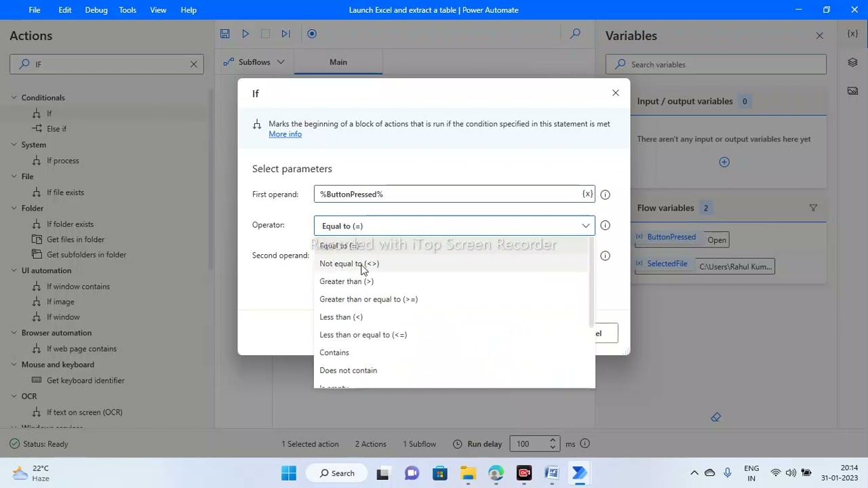Open the Operator combo box
The height and width of the screenshot is (488, 868).
click(x=454, y=226)
